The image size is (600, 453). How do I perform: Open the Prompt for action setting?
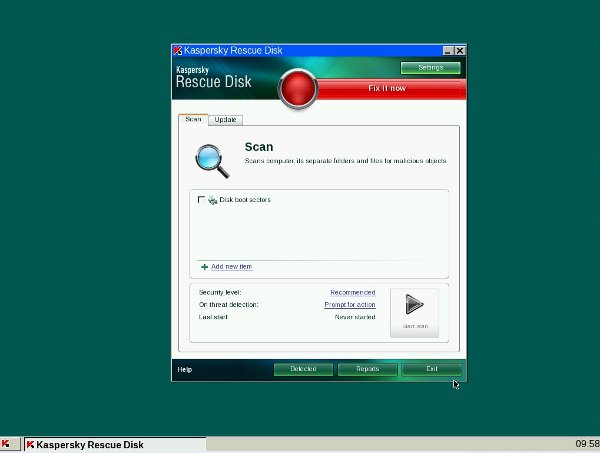[350, 305]
